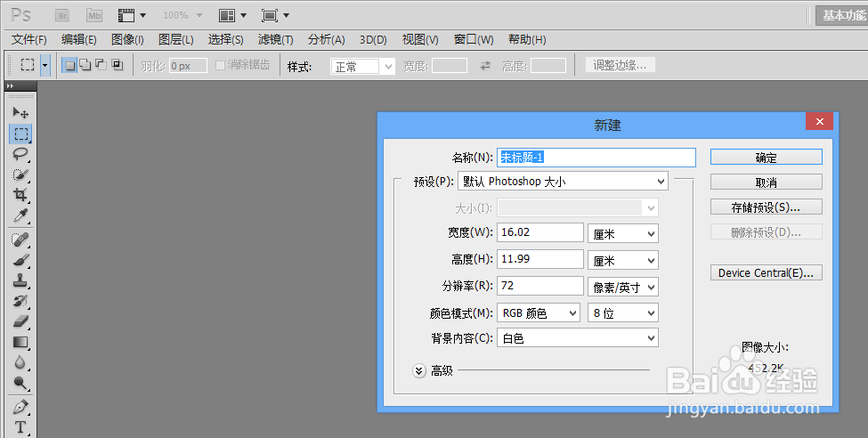
Task: Select the Lasso tool
Action: [x=20, y=154]
